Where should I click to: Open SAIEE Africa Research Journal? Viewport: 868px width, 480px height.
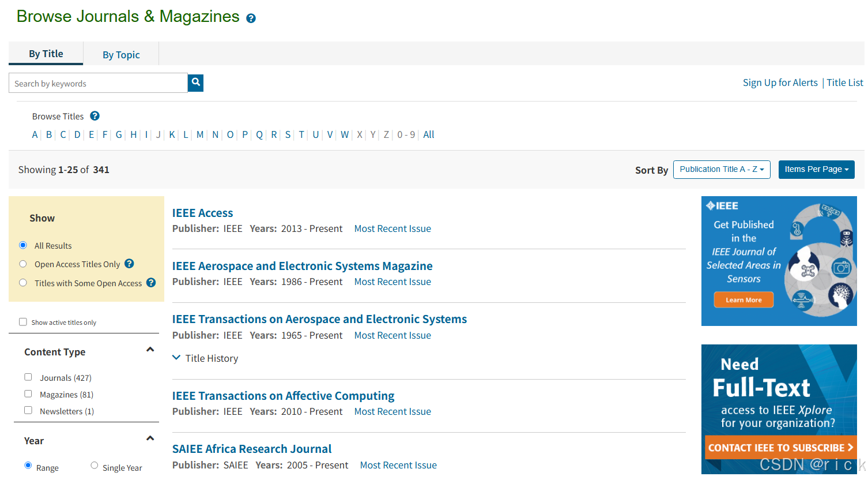pos(252,449)
